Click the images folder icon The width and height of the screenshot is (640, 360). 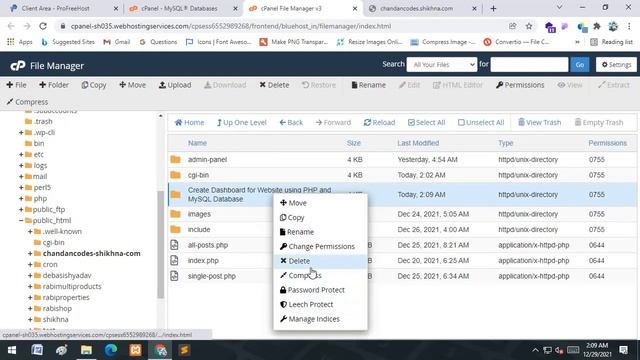tap(176, 214)
